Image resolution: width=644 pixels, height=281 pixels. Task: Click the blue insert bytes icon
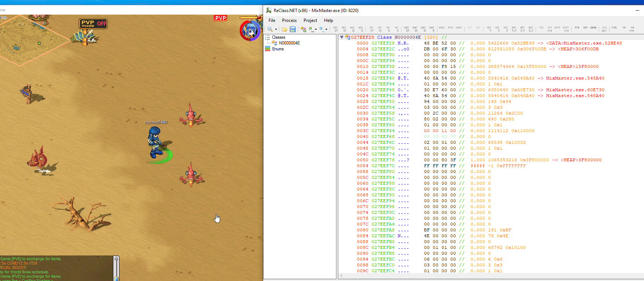click(x=321, y=29)
